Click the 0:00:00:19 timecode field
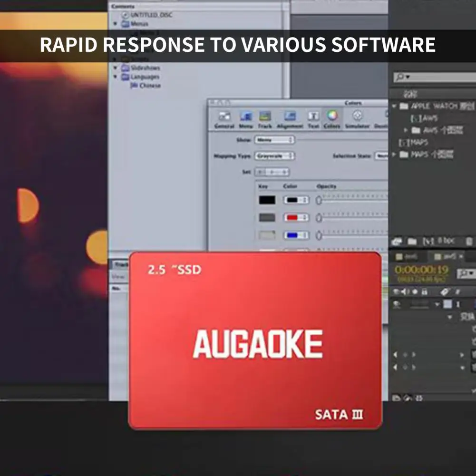Image resolution: width=476 pixels, height=476 pixels. pos(421,270)
